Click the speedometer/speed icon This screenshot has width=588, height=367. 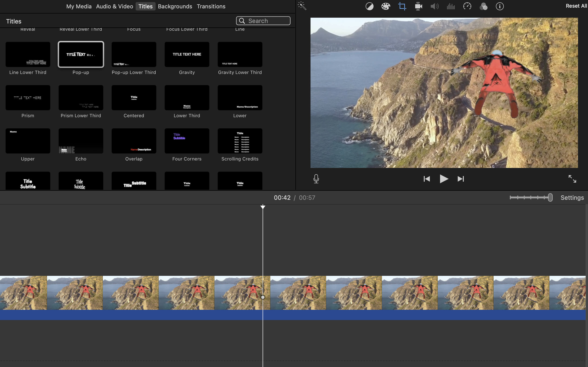pyautogui.click(x=468, y=6)
